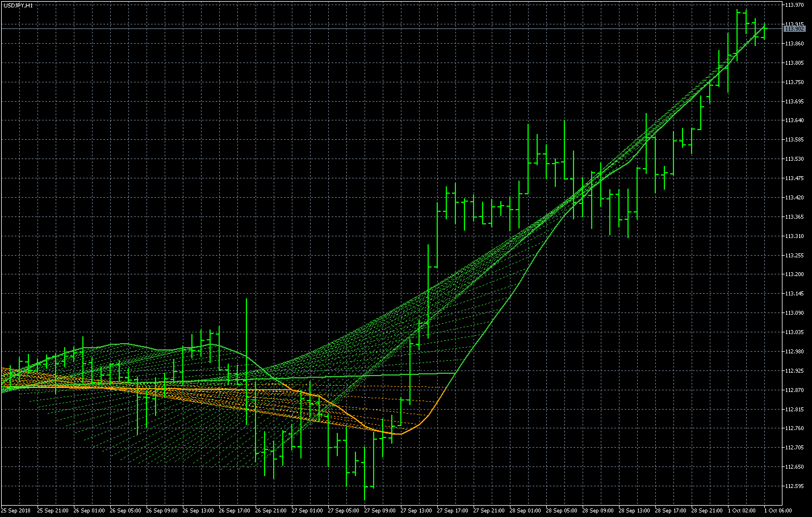Viewport: 812px width, 517px height.
Task: Select the 26 Sep 05:00 time label
Action: pos(125,511)
